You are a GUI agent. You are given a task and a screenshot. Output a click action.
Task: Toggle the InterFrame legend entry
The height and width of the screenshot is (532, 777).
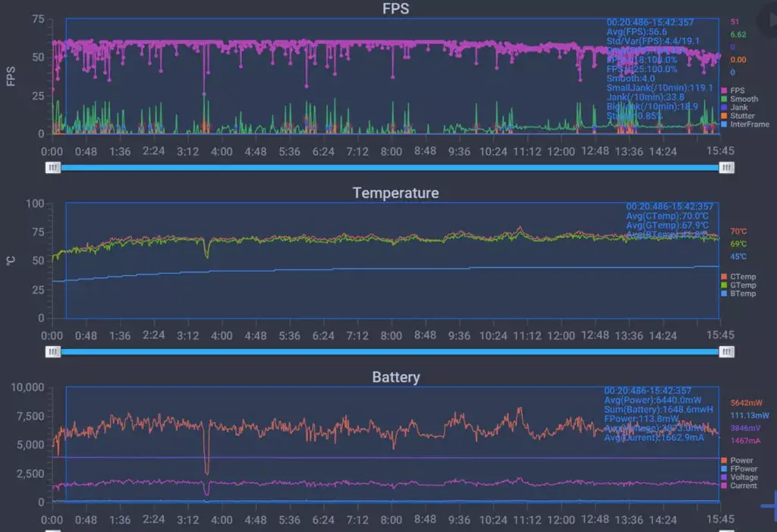click(745, 124)
